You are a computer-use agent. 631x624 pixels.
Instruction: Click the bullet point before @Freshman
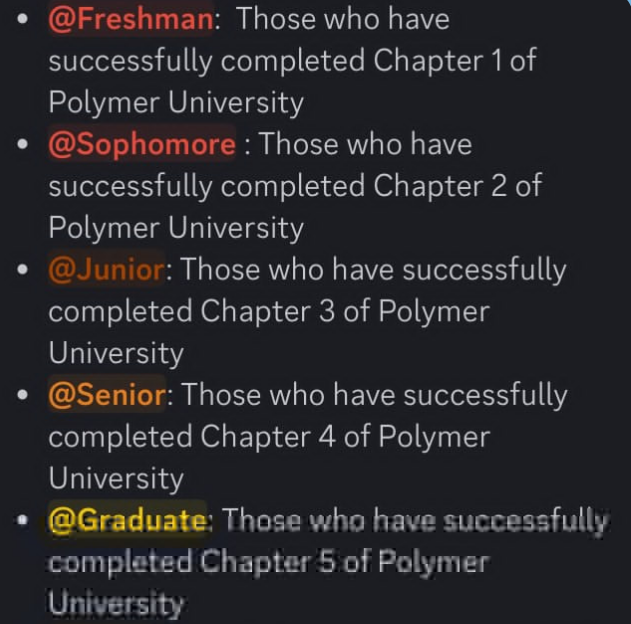[23, 19]
